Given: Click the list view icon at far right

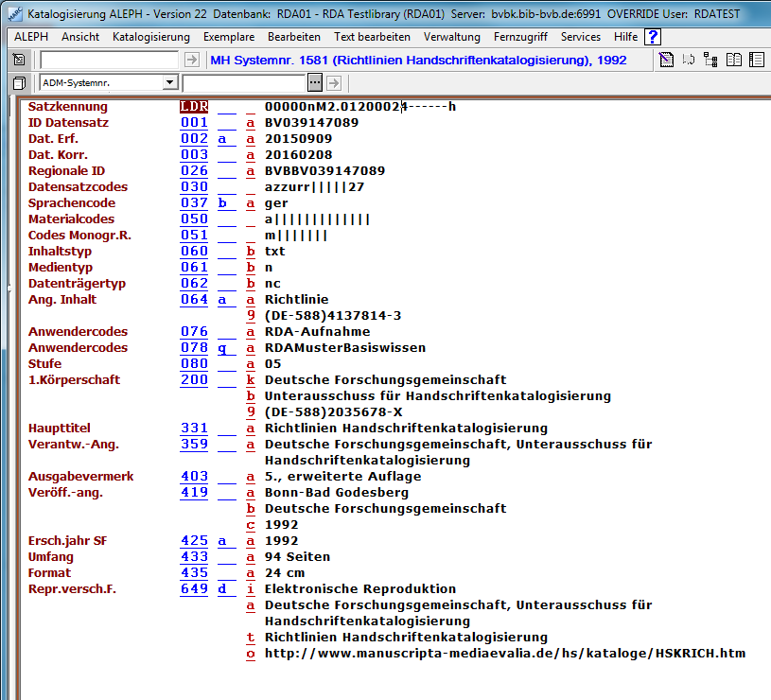Looking at the screenshot, I should pos(756,60).
